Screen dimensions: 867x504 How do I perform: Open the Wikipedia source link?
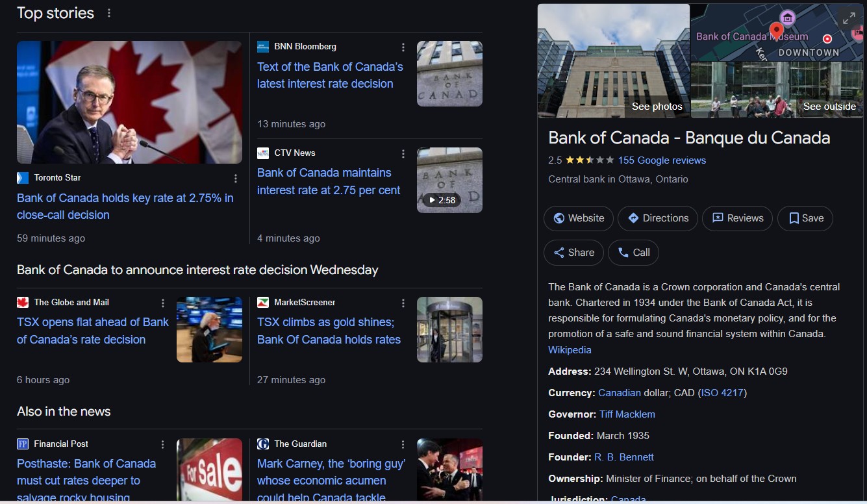570,350
